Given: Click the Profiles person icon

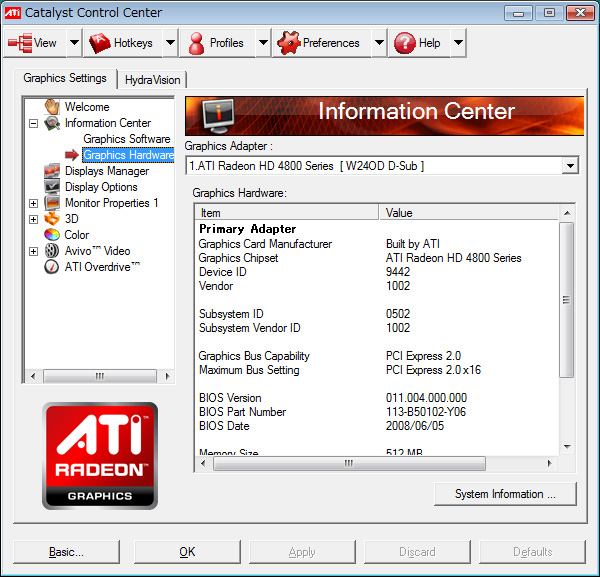Looking at the screenshot, I should coord(196,43).
